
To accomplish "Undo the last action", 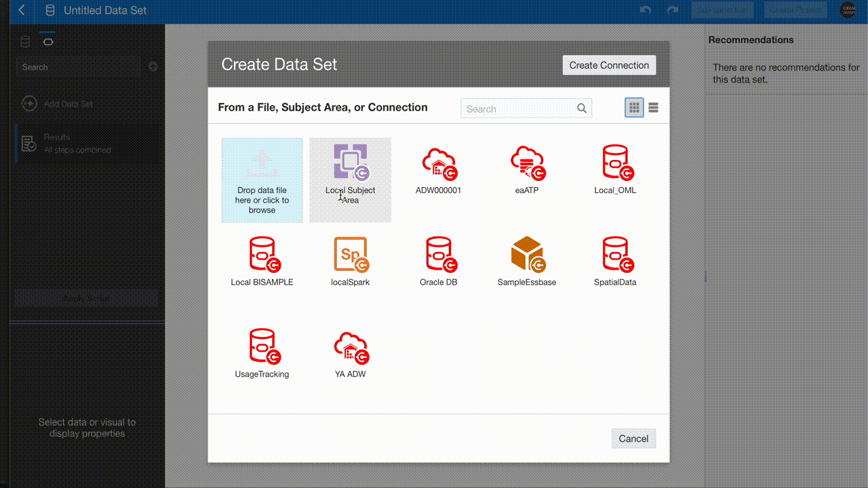I will click(x=646, y=10).
